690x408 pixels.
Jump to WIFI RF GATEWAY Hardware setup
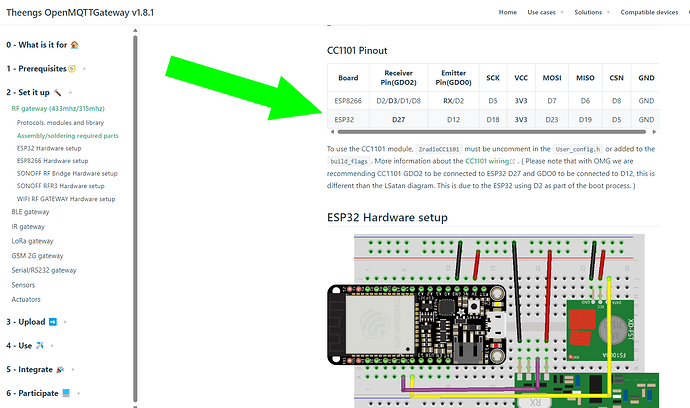[x=66, y=199]
